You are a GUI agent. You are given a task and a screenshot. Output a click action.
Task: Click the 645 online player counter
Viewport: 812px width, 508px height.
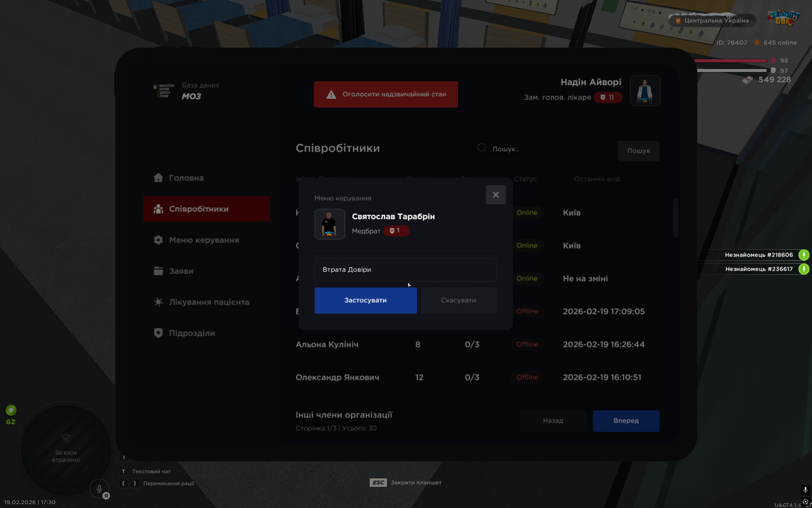point(775,43)
